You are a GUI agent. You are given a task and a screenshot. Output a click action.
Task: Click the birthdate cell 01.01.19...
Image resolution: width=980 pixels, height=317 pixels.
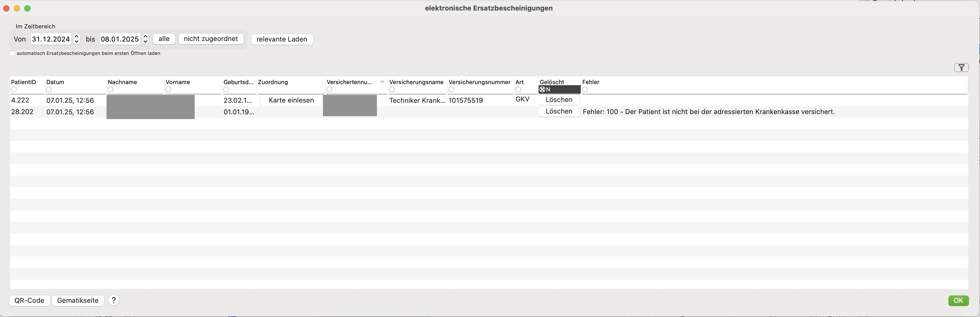pyautogui.click(x=239, y=112)
